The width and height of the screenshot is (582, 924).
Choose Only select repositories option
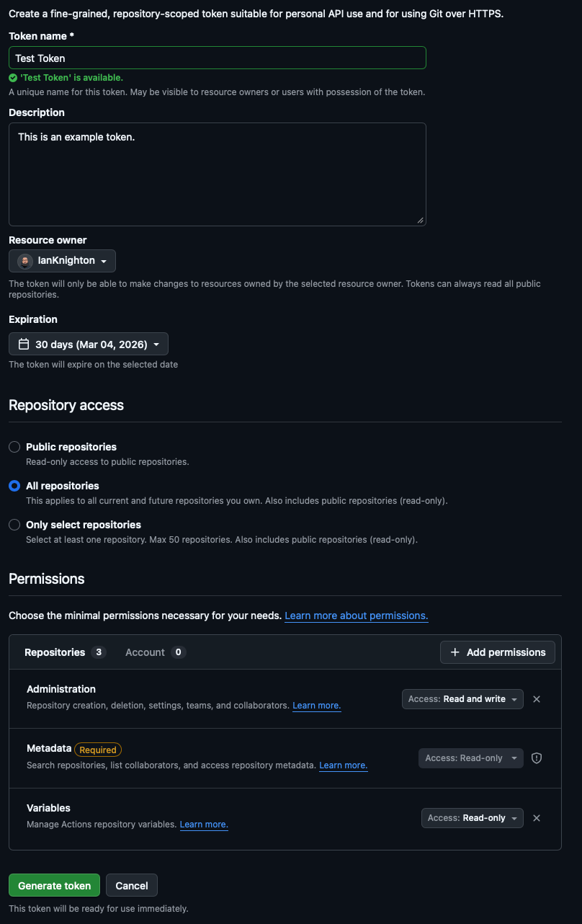14,525
